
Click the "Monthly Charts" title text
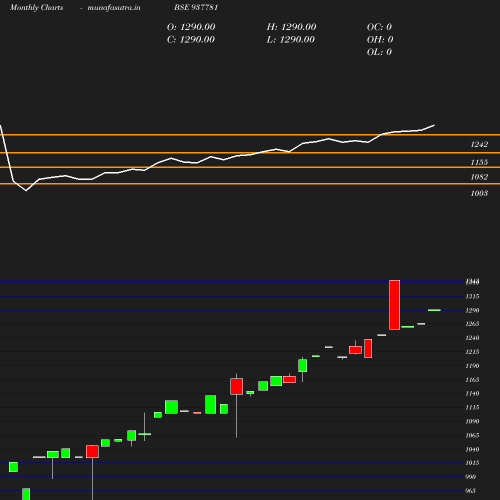click(37, 7)
